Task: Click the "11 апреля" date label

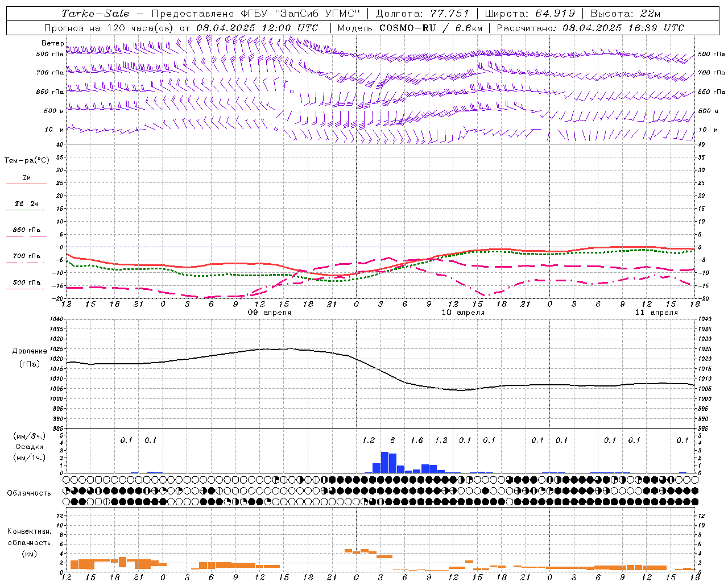Action: (656, 313)
